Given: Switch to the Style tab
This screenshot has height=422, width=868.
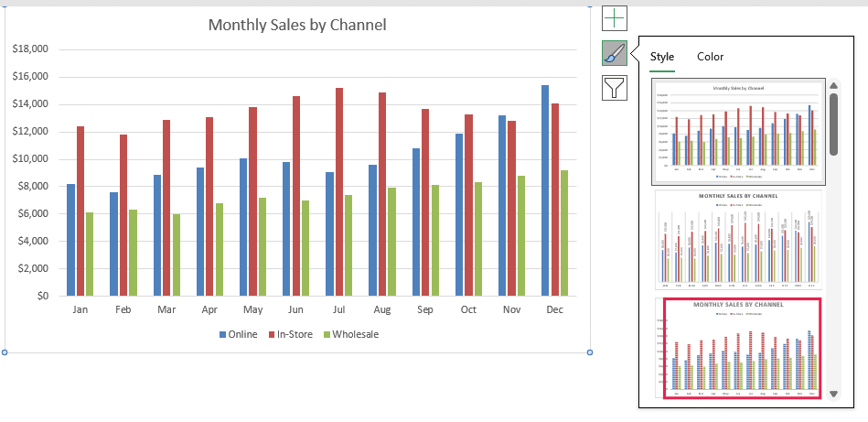Looking at the screenshot, I should tap(662, 57).
